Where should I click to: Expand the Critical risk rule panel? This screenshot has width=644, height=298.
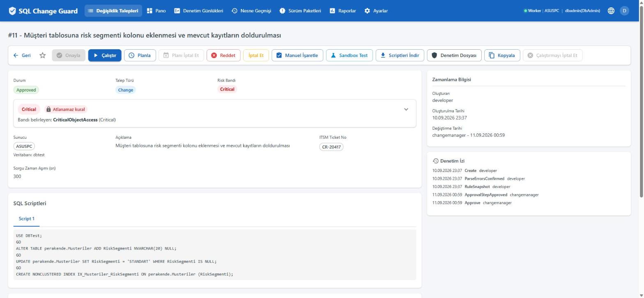(406, 109)
